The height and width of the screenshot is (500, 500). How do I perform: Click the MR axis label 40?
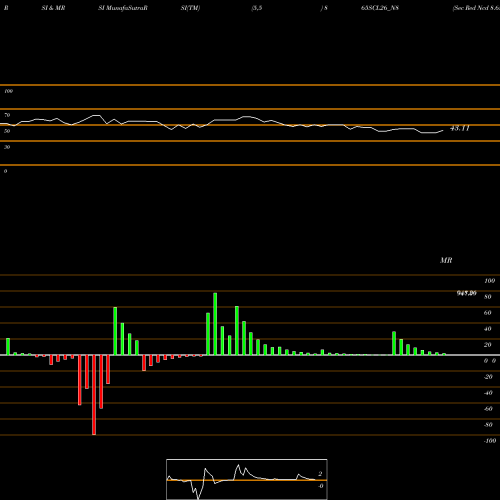pyautogui.click(x=488, y=329)
